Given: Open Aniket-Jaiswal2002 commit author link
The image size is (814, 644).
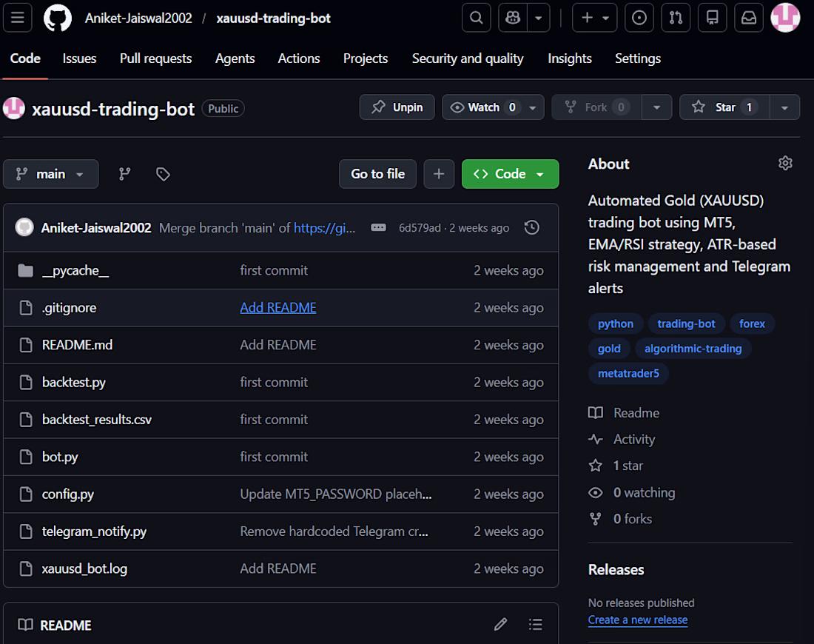Looking at the screenshot, I should tap(96, 228).
